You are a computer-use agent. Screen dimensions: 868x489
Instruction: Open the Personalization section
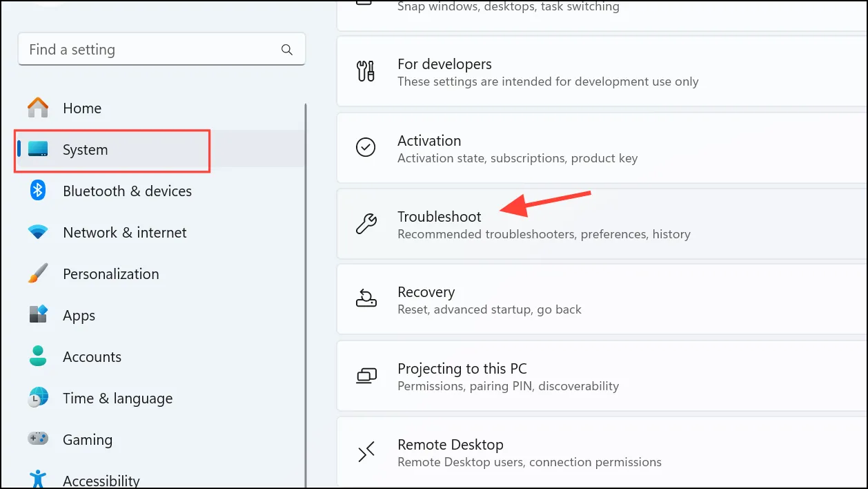pos(160,274)
